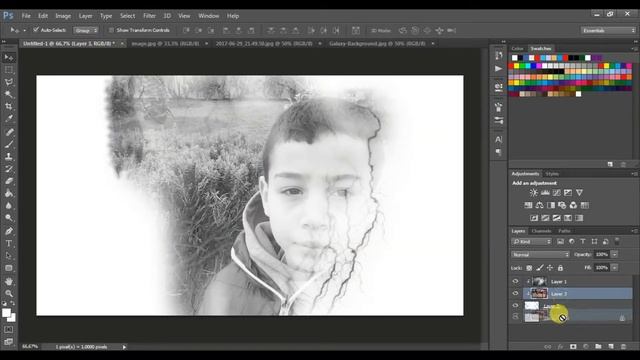
Task: Open the status bar info arrow
Action: pyautogui.click(x=124, y=347)
